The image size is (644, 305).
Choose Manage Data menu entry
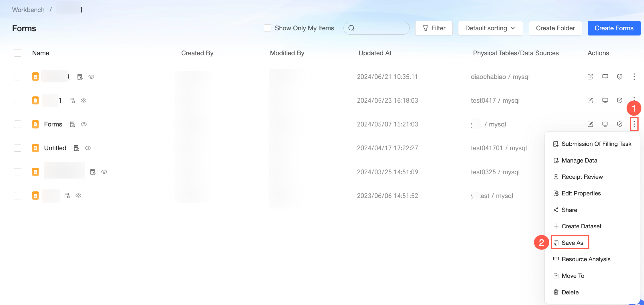pos(592,161)
